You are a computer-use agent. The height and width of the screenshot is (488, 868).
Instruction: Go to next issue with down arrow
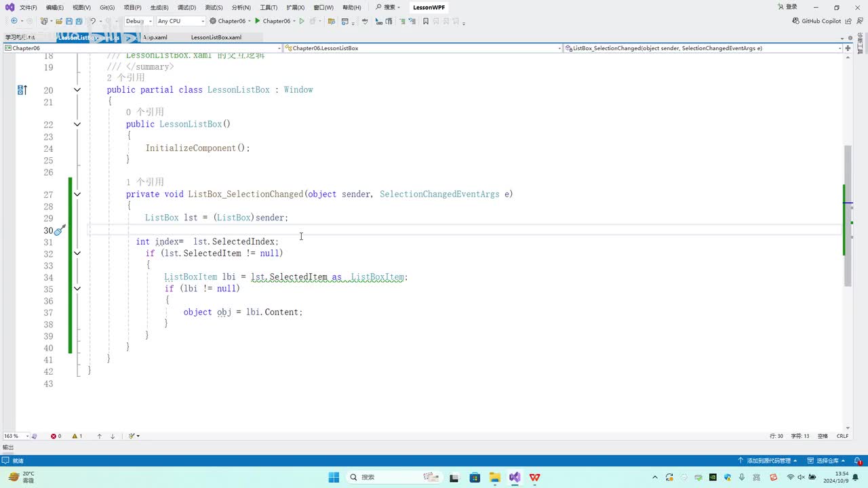113,436
